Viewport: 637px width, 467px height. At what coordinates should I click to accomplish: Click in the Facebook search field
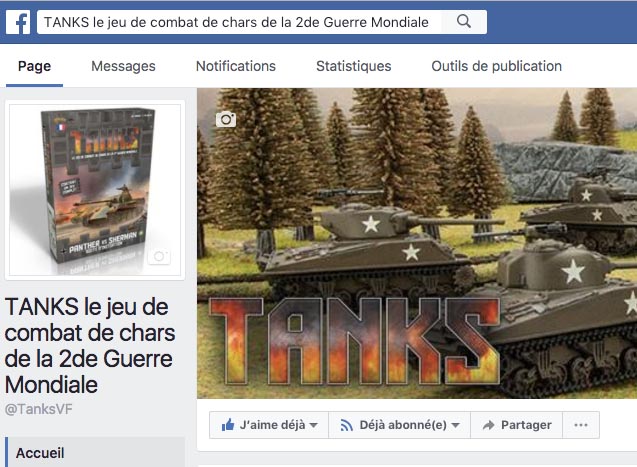pos(239,22)
